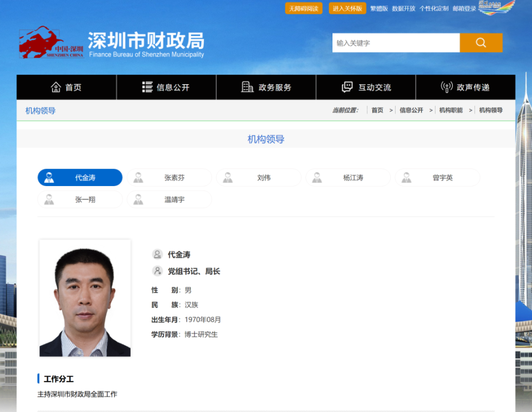Open 繁體版 traditional Chinese version
This screenshot has height=412, width=532.
(x=378, y=9)
